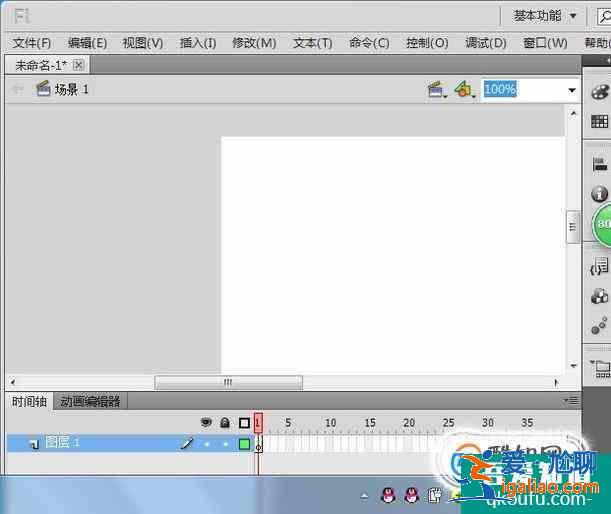The image size is (611, 514).
Task: Click the red playhead at frame 1
Action: (x=258, y=423)
